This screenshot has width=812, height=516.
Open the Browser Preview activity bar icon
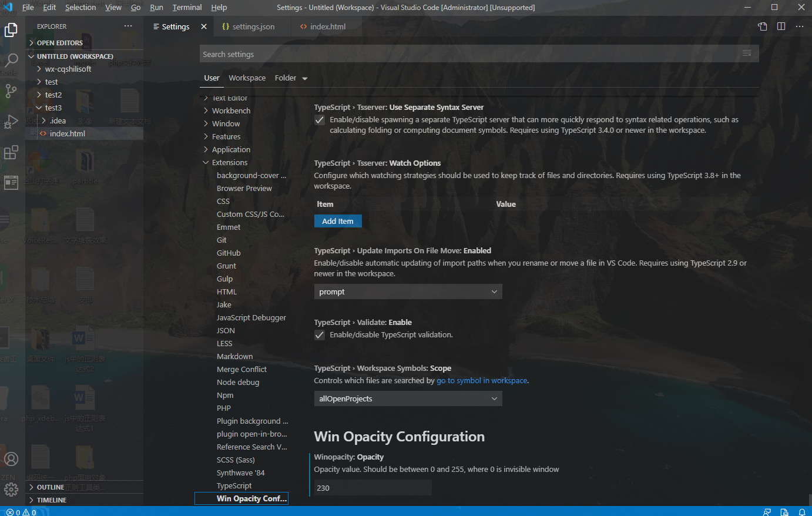tap(11, 183)
